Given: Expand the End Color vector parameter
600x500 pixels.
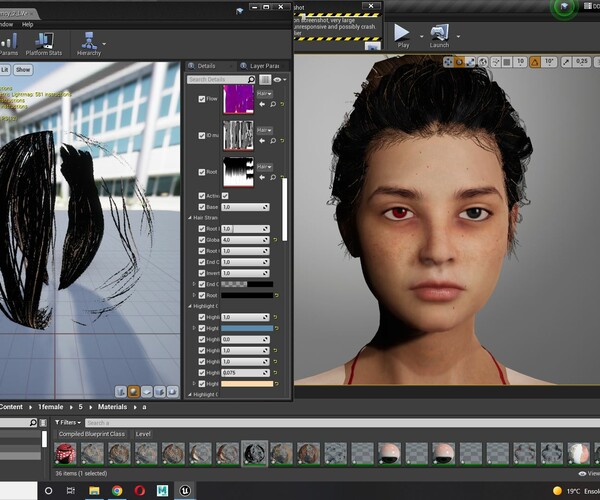Looking at the screenshot, I should [194, 284].
